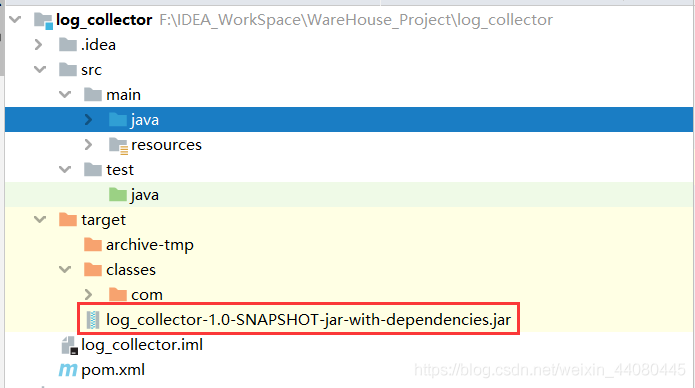Click the test folder icon
This screenshot has width=695, height=388.
(x=93, y=169)
